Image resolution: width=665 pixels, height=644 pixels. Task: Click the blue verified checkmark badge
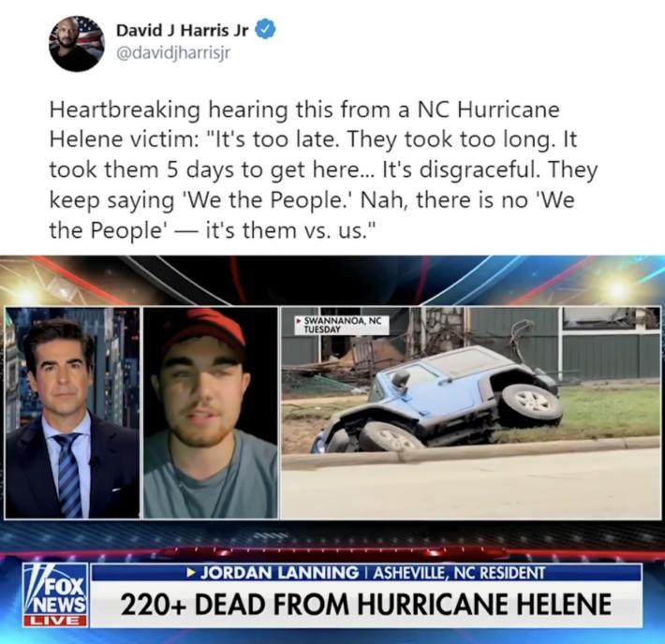pos(266,30)
